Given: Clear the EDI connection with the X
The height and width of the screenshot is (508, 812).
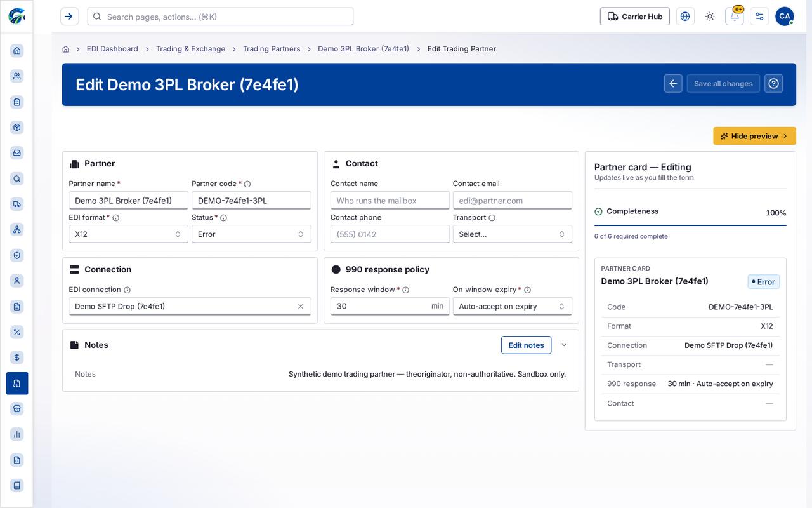Looking at the screenshot, I should tap(301, 306).
